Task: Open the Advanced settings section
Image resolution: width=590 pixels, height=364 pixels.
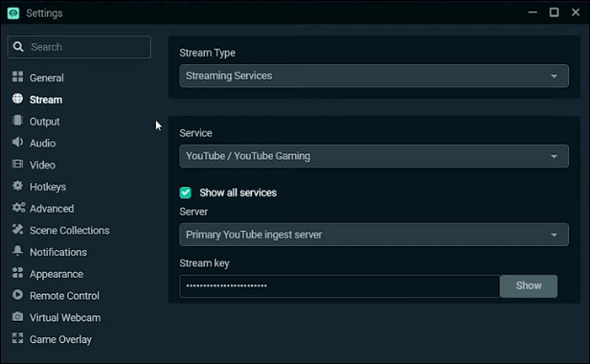Action: click(x=51, y=208)
